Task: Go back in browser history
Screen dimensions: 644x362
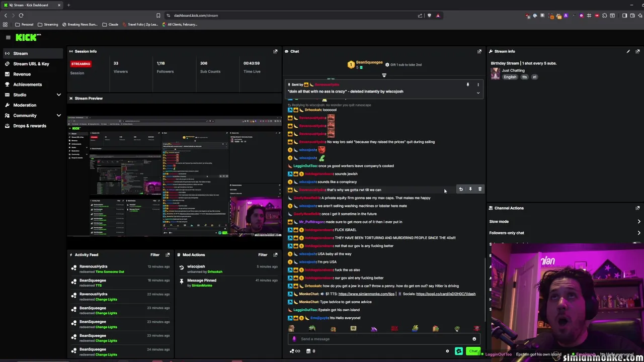Action: (x=6, y=16)
